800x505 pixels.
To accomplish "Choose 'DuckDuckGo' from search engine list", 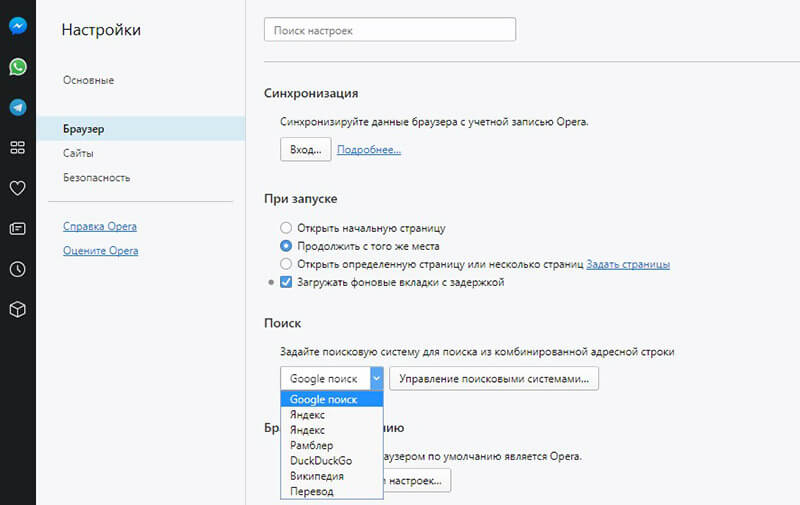I will (x=332, y=461).
